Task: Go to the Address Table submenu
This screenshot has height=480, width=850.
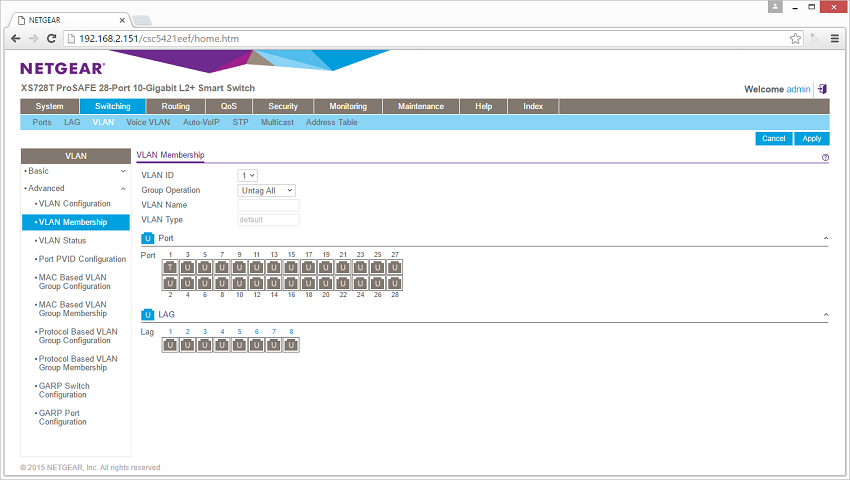Action: coord(331,123)
